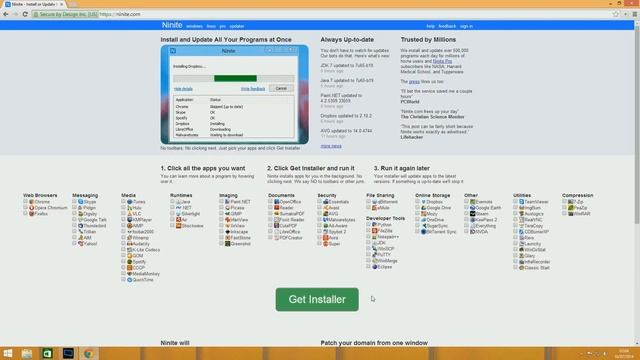The height and width of the screenshot is (360, 640).
Task: Click sign in link in header
Action: [466, 26]
